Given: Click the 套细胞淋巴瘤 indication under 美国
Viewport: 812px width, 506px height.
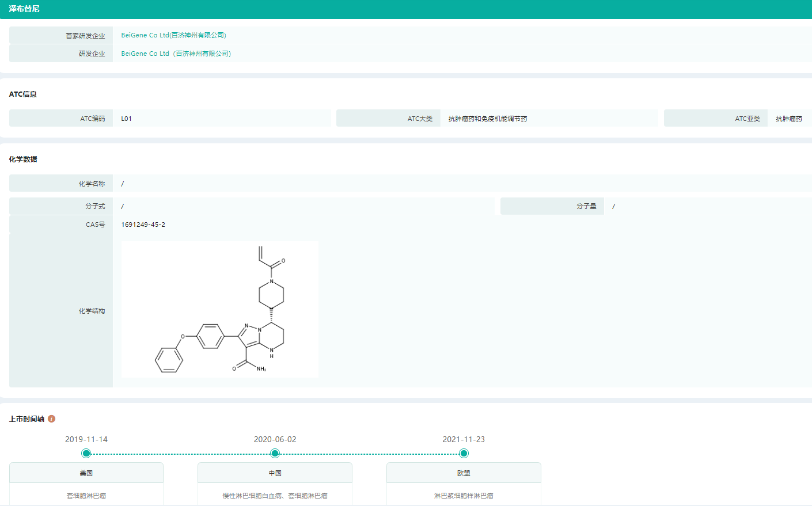Looking at the screenshot, I should click(86, 496).
